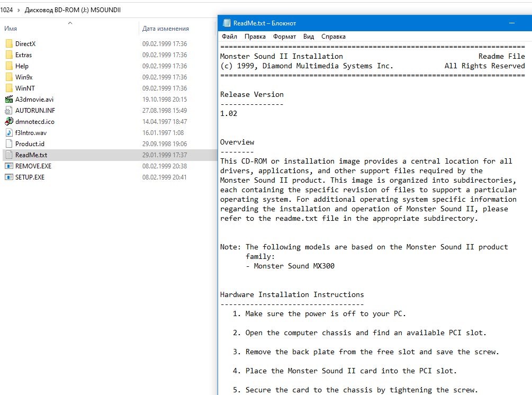This screenshot has height=395, width=532.
Task: Select the Product.id file name
Action: (x=30, y=144)
